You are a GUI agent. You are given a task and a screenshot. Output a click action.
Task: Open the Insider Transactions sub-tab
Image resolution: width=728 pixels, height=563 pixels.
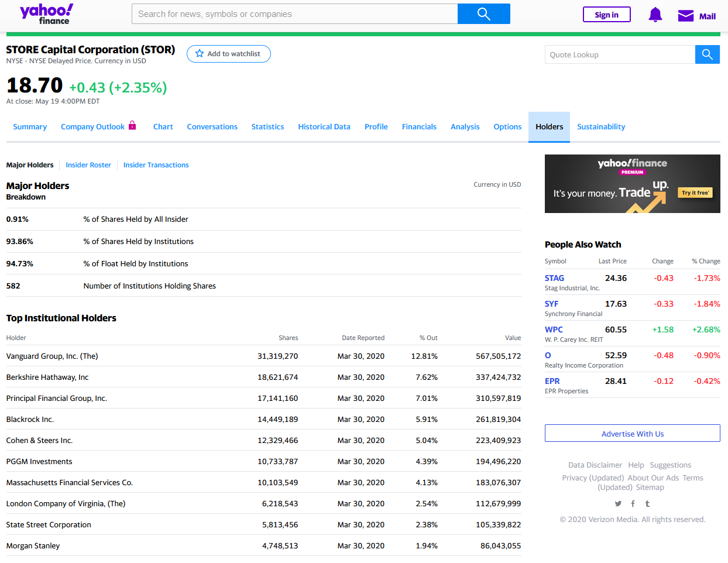pos(156,165)
